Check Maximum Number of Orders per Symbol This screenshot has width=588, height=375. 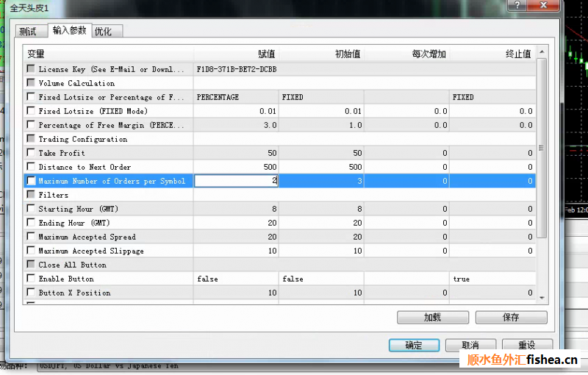[31, 181]
